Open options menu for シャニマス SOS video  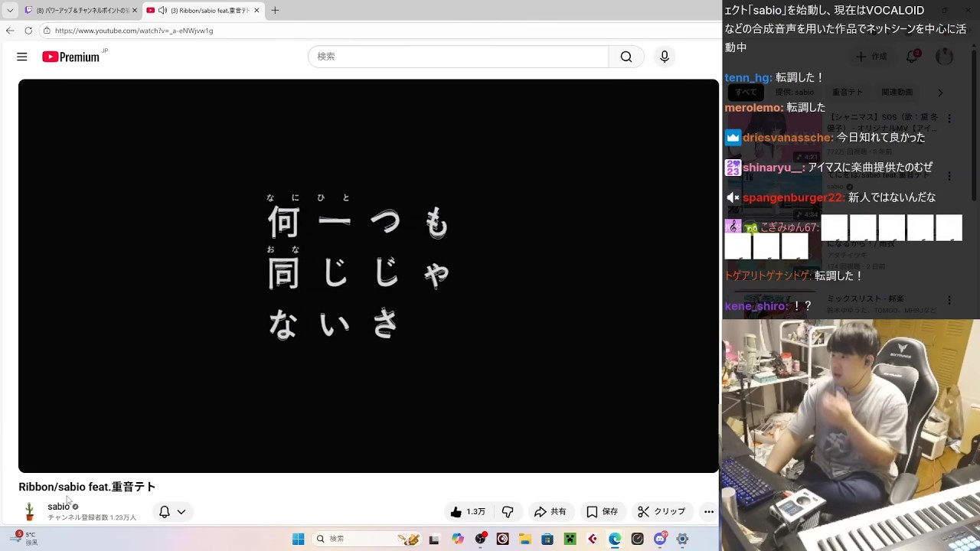tap(949, 119)
